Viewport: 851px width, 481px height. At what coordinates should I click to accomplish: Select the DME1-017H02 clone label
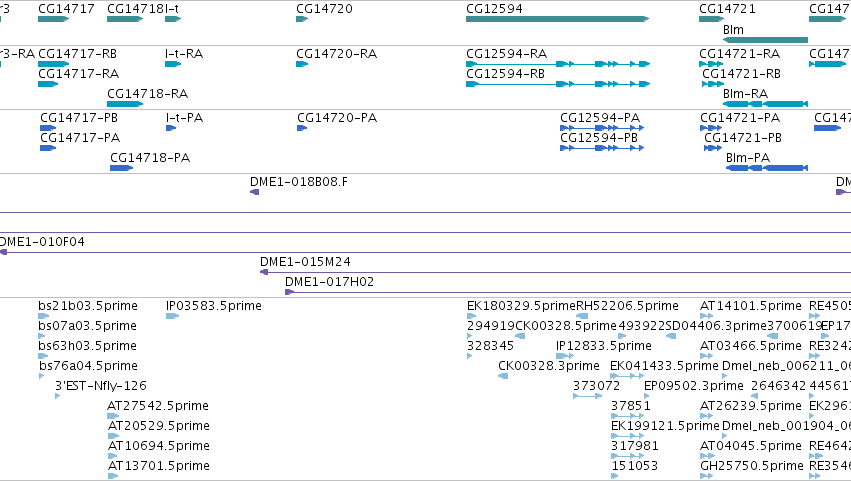coord(329,282)
